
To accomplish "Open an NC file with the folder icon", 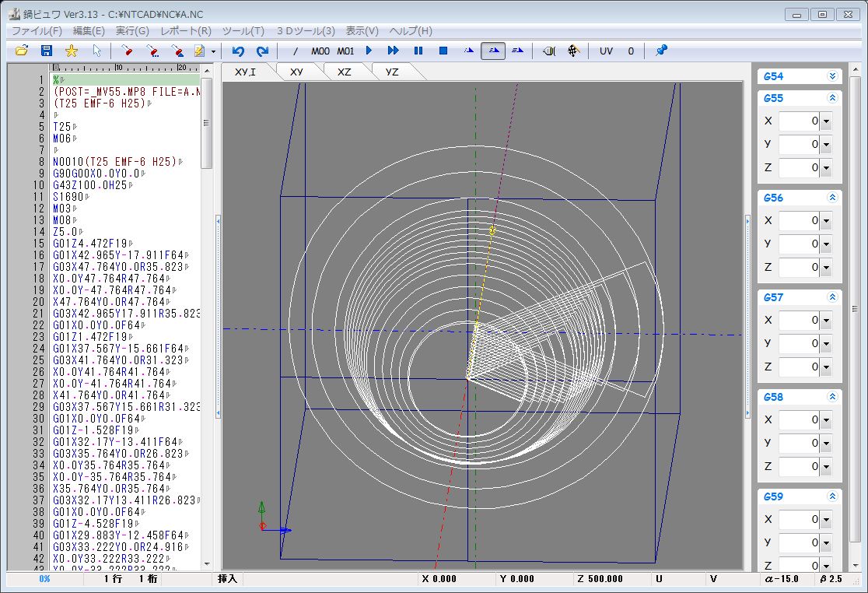I will [x=22, y=51].
